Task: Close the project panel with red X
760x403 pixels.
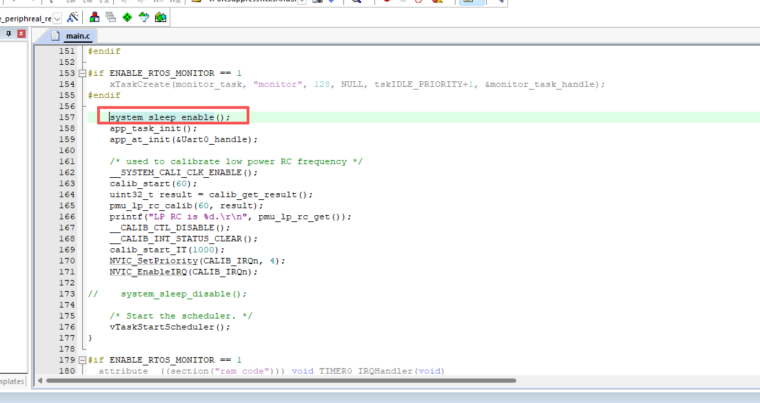Action: [x=21, y=34]
